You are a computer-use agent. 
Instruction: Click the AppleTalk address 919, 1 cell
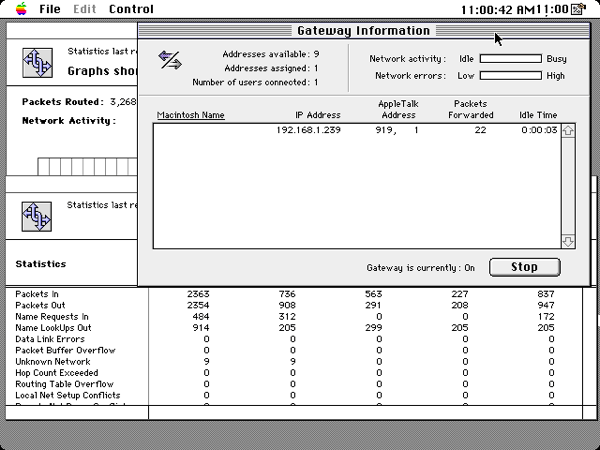[397, 130]
